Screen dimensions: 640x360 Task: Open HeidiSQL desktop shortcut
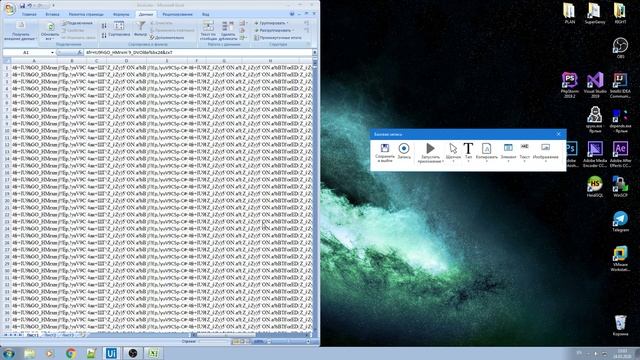(595, 187)
